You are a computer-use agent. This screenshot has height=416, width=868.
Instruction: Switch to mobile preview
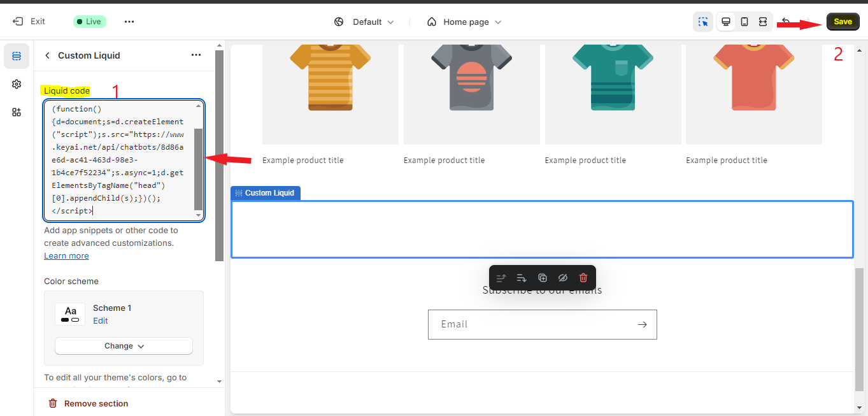744,22
